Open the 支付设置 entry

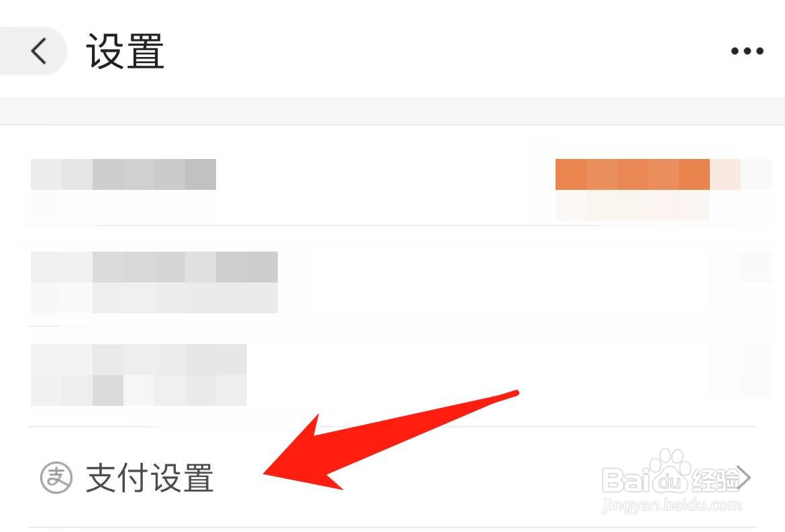point(392,477)
